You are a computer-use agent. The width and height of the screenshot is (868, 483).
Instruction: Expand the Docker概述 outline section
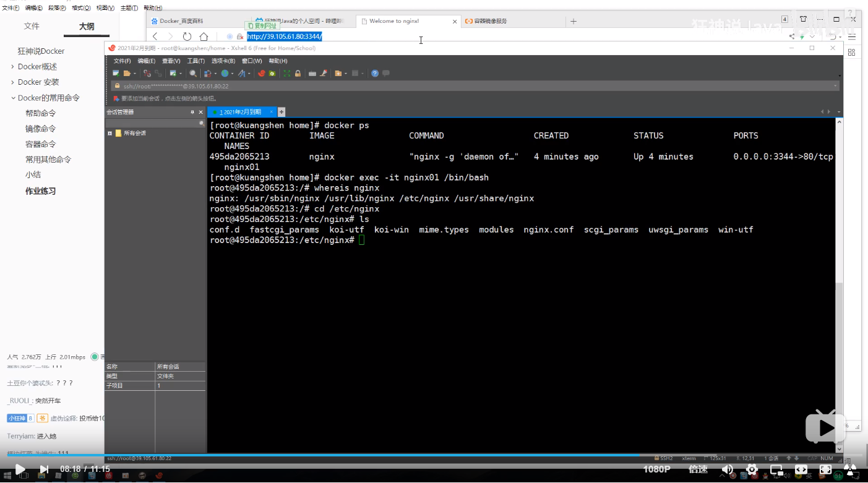(x=12, y=67)
